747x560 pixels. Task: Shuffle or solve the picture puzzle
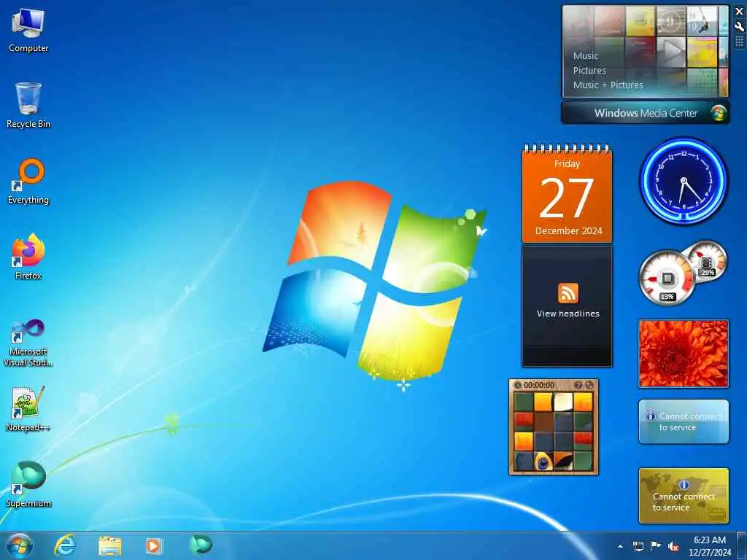pos(589,385)
